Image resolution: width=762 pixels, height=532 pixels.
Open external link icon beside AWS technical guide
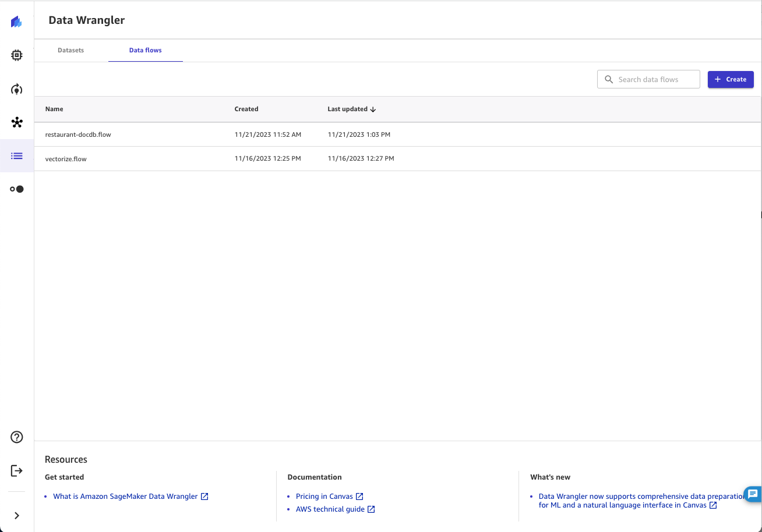[371, 509]
